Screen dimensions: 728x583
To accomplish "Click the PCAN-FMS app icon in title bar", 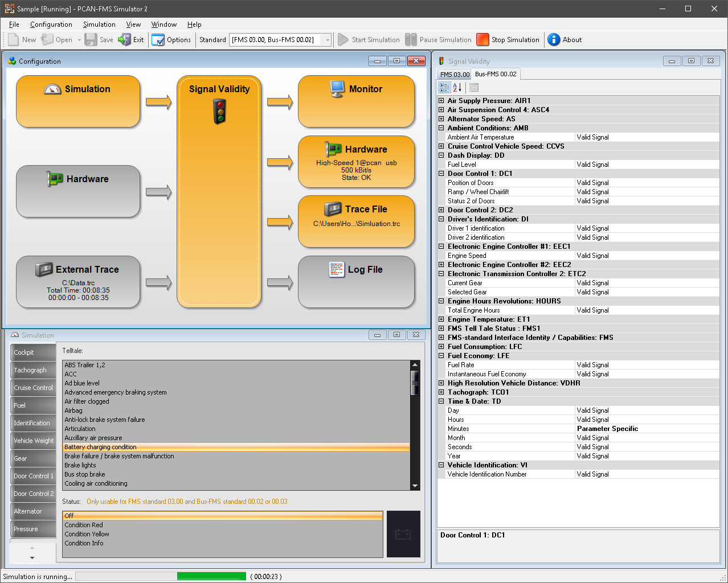I will pyautogui.click(x=10, y=9).
